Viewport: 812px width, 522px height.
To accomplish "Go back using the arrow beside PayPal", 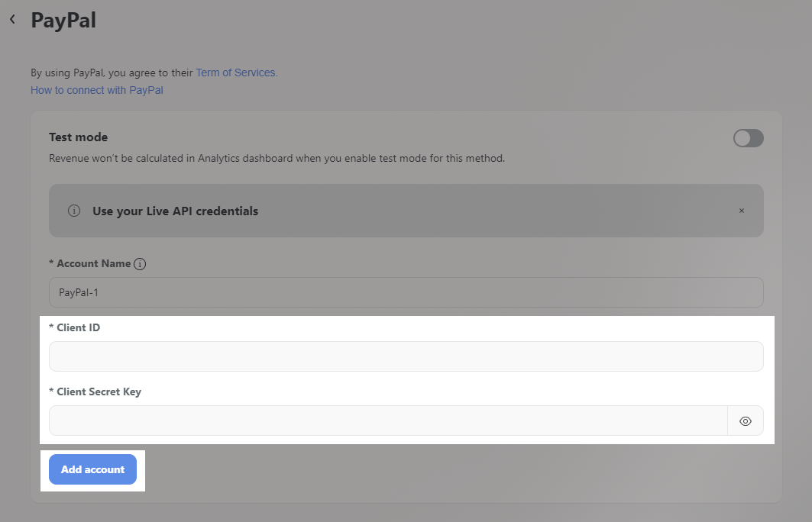I will (12, 20).
